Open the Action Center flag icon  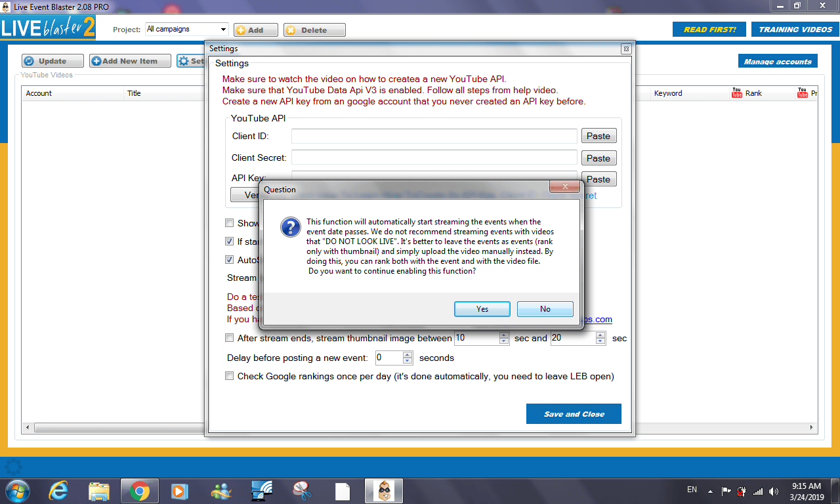tap(726, 491)
